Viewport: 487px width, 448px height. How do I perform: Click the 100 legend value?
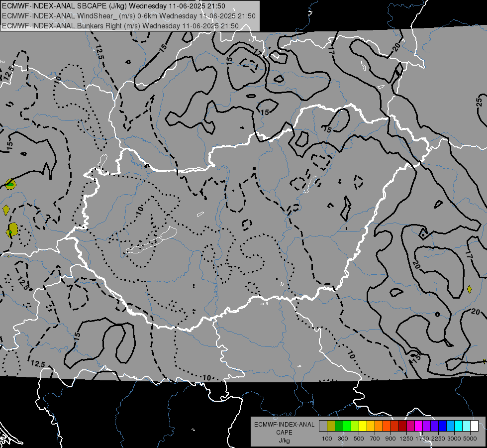click(327, 439)
